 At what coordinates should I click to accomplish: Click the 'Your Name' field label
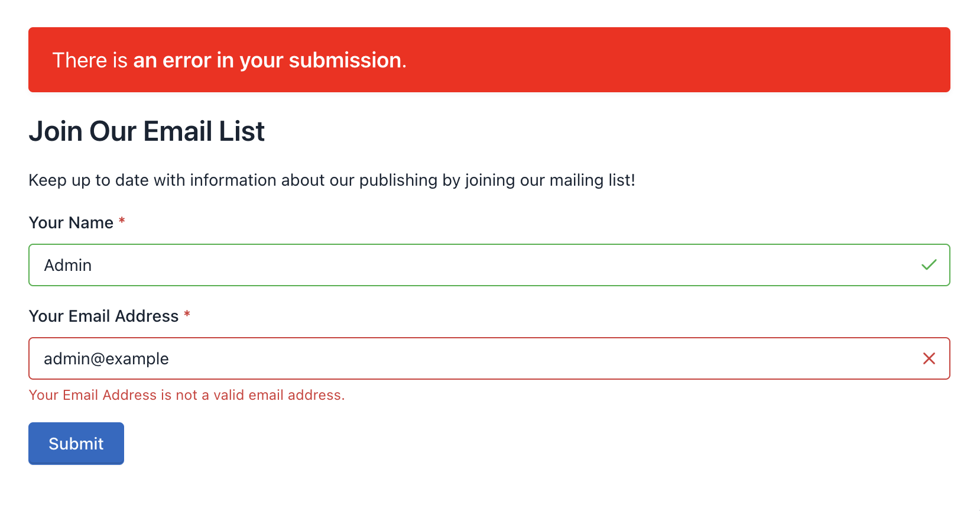[x=71, y=222]
